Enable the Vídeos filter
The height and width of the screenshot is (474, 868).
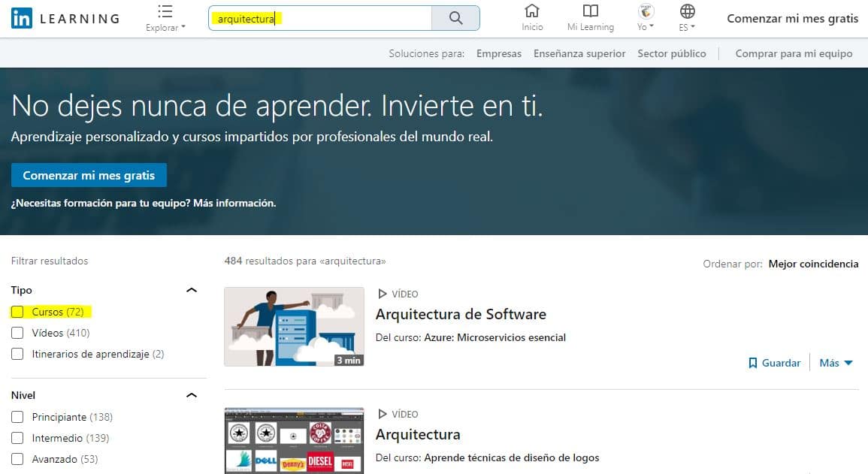16,333
